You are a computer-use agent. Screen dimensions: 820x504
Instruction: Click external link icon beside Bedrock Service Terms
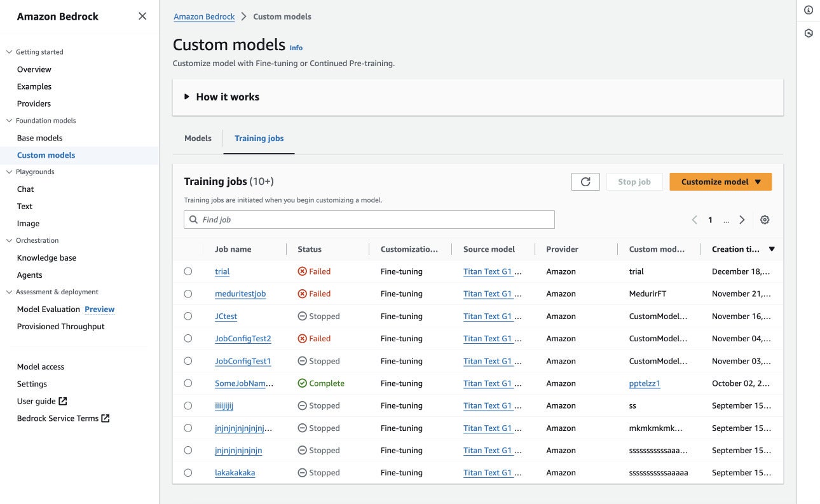pos(106,418)
